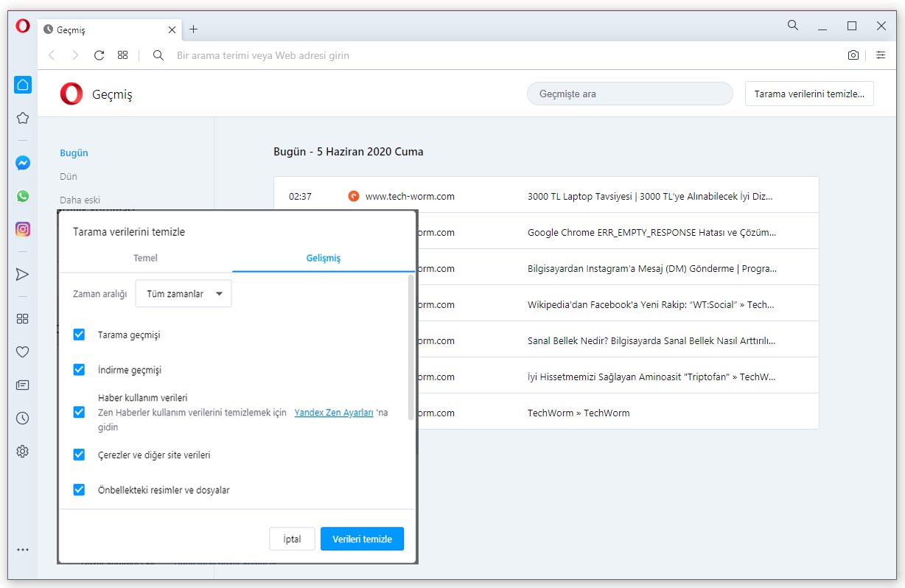Open the sidebar three-dots more menu
The width and height of the screenshot is (905, 588).
pyautogui.click(x=23, y=550)
